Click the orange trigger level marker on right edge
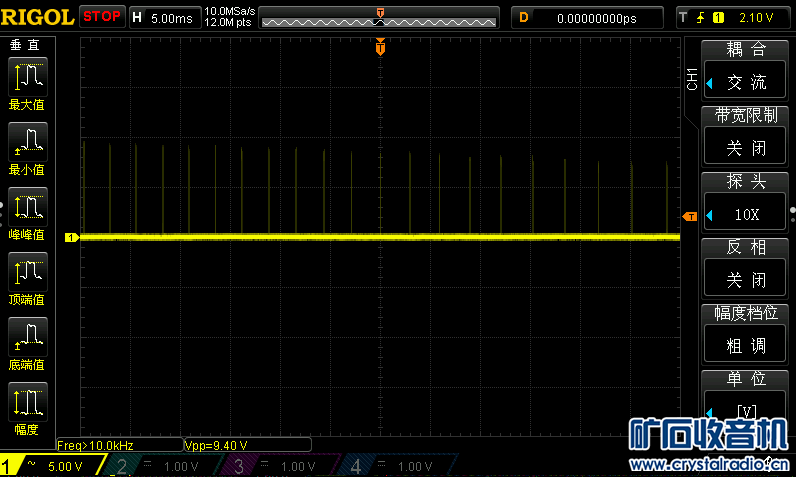 (689, 217)
